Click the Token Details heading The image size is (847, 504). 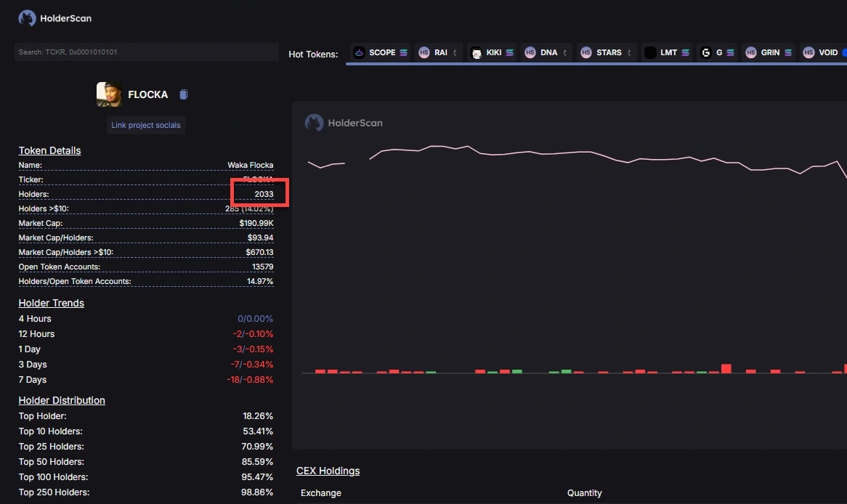tap(49, 150)
